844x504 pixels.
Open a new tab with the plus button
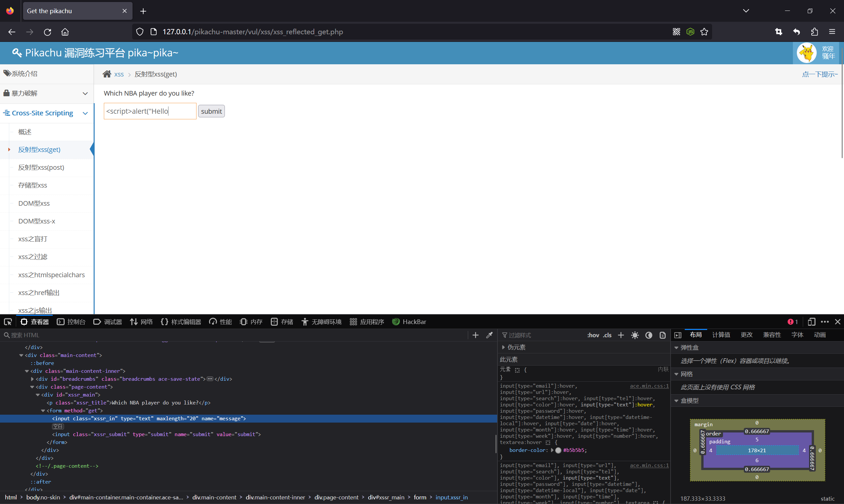click(x=143, y=11)
